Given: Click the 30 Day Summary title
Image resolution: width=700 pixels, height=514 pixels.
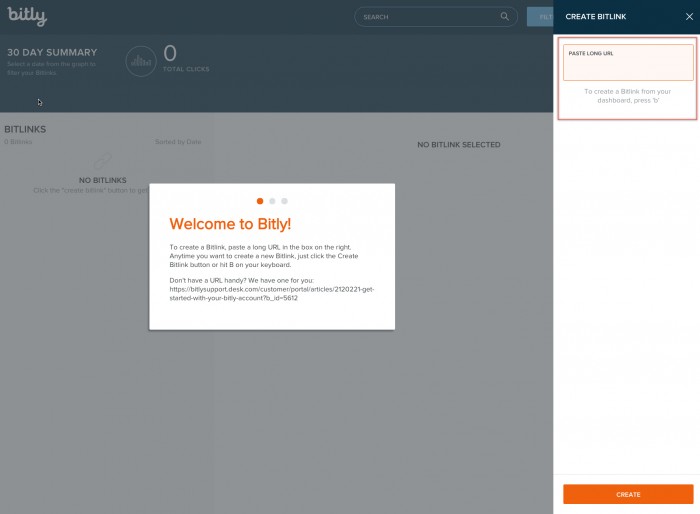Looking at the screenshot, I should [52, 52].
